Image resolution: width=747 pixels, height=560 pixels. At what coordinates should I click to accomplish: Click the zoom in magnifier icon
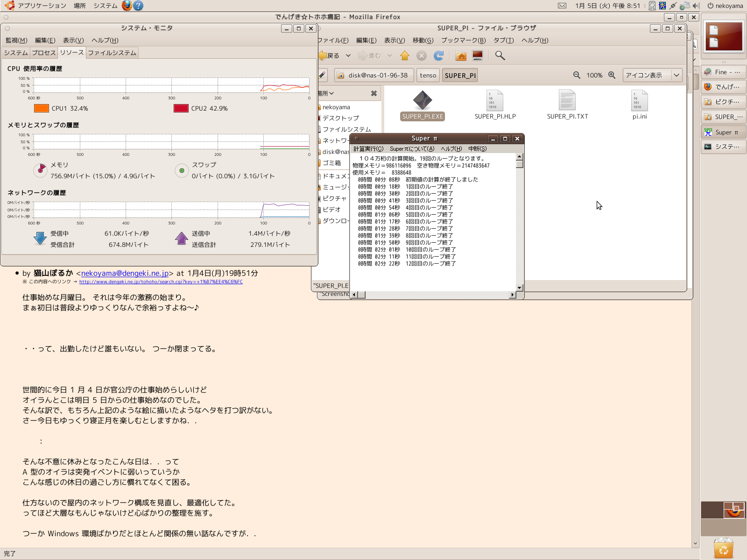pos(612,75)
